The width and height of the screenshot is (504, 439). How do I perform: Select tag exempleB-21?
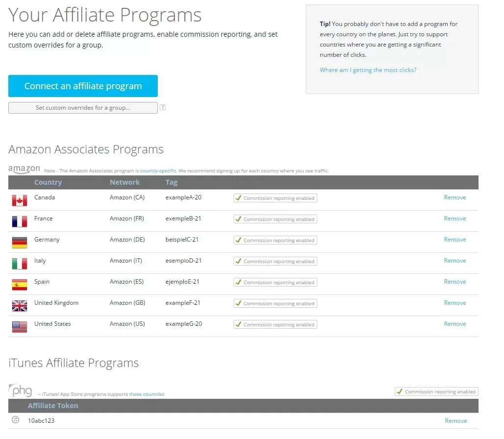(x=183, y=219)
